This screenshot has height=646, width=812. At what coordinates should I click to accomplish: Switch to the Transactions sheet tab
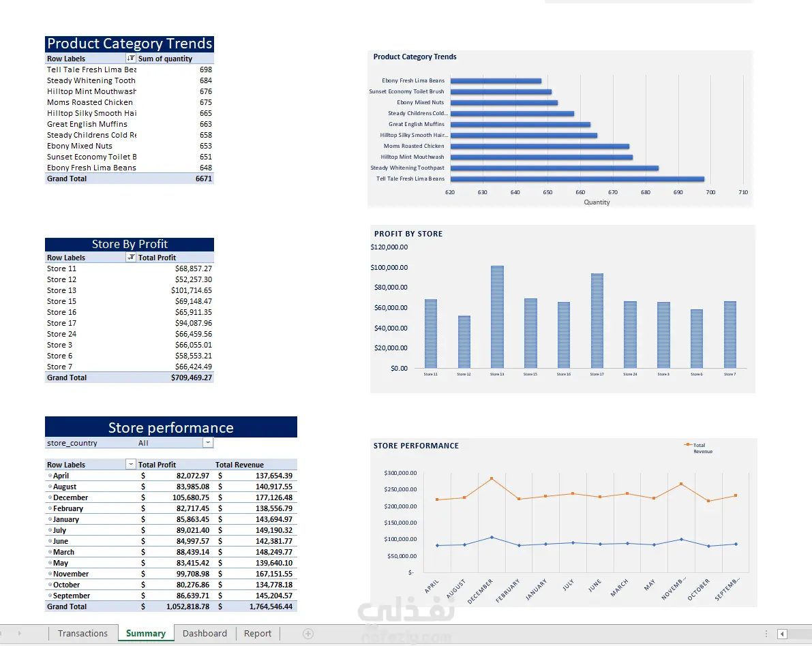tap(83, 634)
